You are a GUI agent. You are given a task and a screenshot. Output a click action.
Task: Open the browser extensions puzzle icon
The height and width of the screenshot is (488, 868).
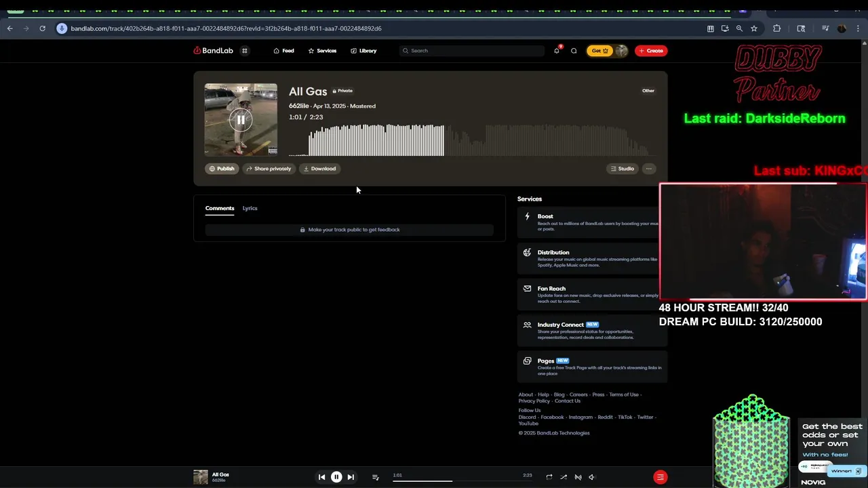tap(777, 28)
